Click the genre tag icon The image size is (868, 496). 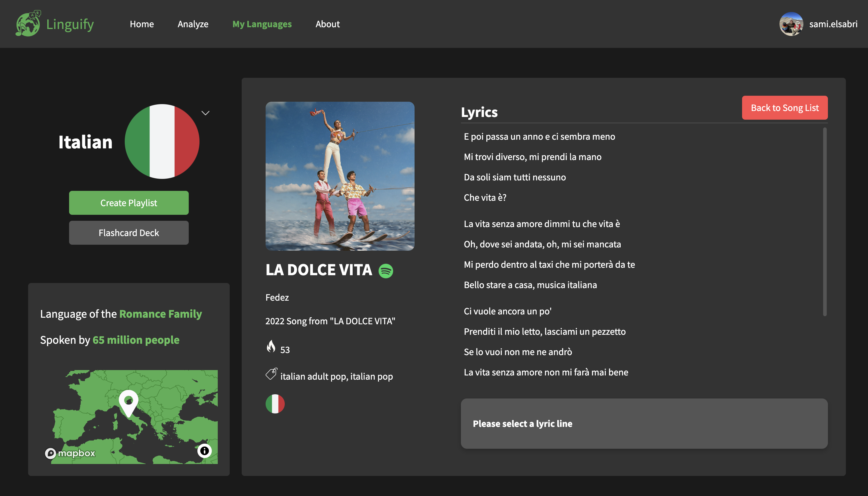[x=271, y=374]
